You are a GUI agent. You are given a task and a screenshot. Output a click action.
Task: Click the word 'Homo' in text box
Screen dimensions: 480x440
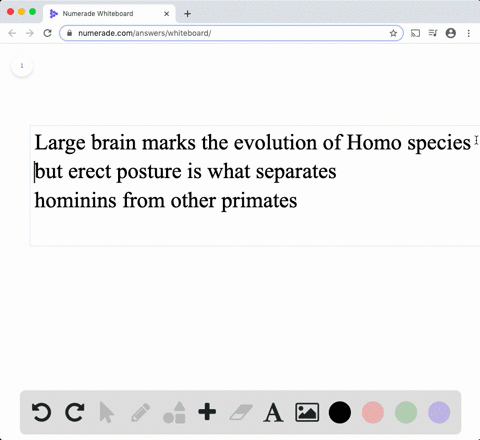pos(374,143)
